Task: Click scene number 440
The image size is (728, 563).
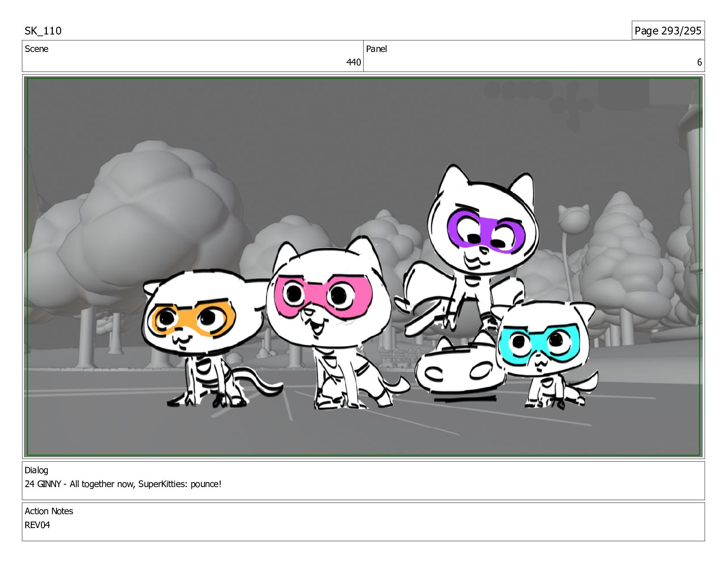Action: click(x=353, y=62)
